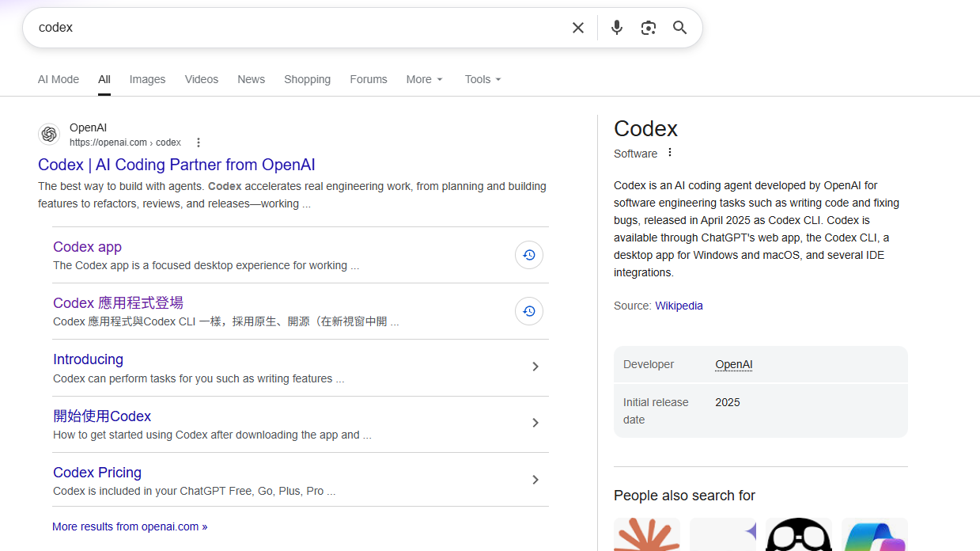Open the OpenAI developer link in knowledge panel
The image size is (980, 551).
(734, 364)
